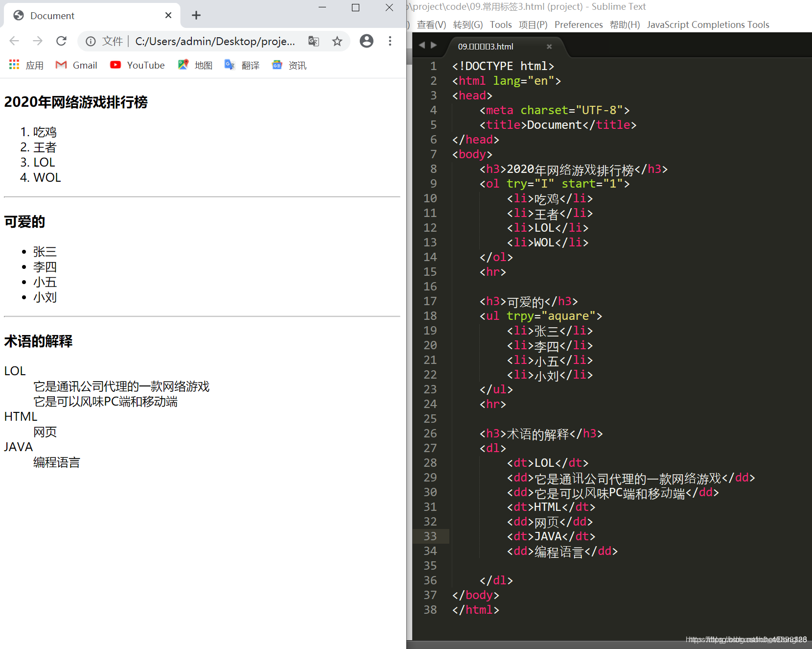Click the 2020年网络游戏排行榜 heading in browser
The image size is (812, 649).
(76, 102)
